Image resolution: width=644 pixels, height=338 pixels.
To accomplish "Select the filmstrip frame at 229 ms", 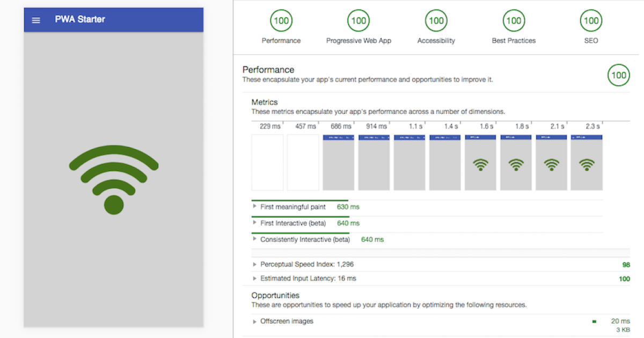I will [x=267, y=163].
